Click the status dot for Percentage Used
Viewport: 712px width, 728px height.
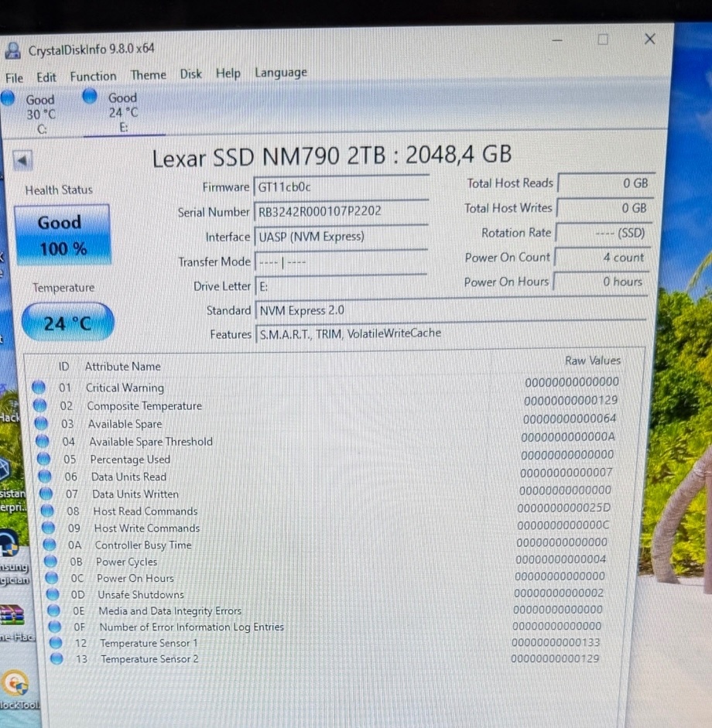click(x=43, y=458)
